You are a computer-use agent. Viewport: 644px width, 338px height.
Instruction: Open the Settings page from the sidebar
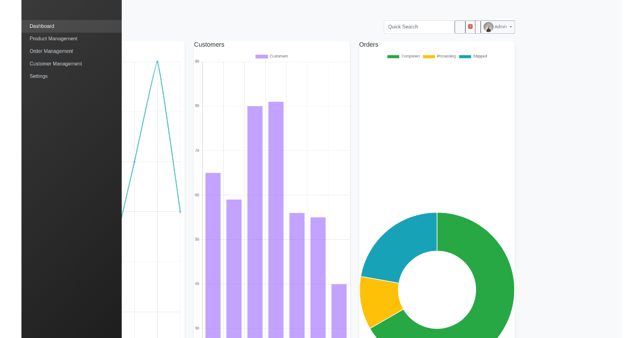pos(38,76)
